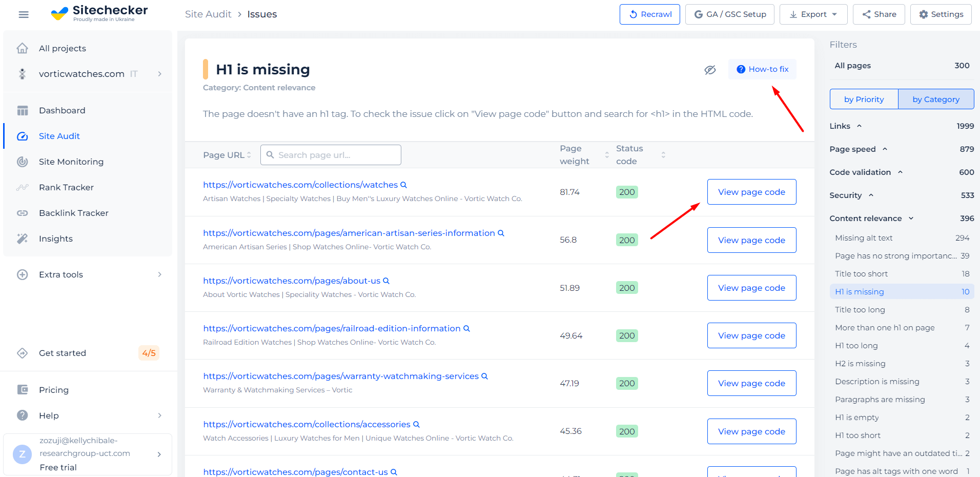Click magnifier icon next to railroad-edition-information URL
The height and width of the screenshot is (477, 980).
(x=466, y=328)
